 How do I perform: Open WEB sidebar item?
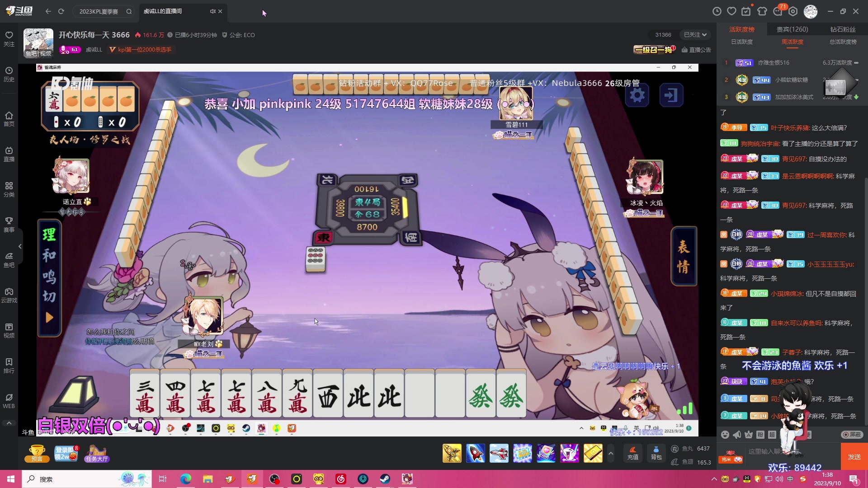(x=9, y=401)
